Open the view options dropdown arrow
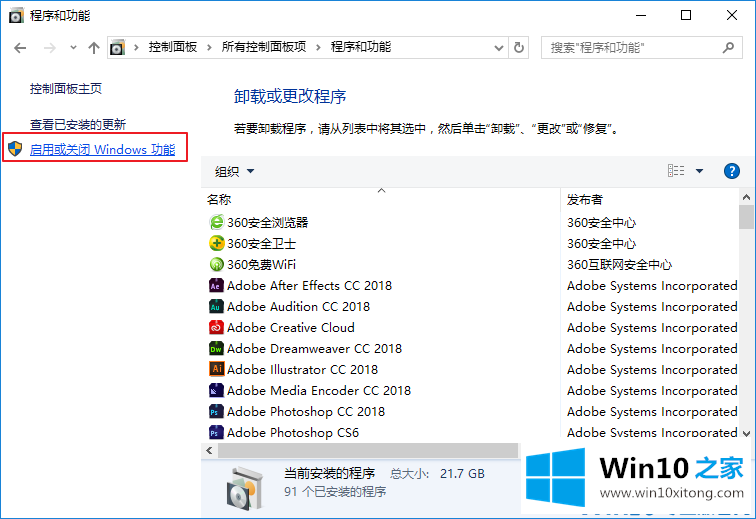756x519 pixels. click(x=699, y=171)
